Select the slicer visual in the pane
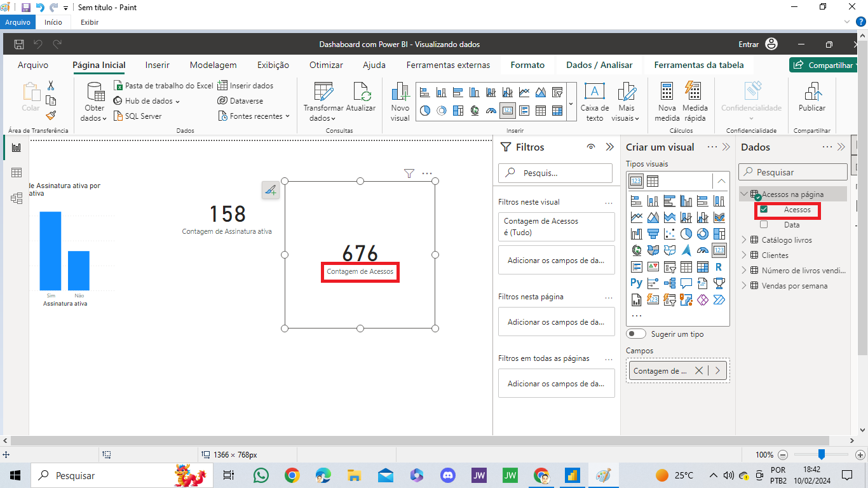The width and height of the screenshot is (868, 488). coord(670,267)
